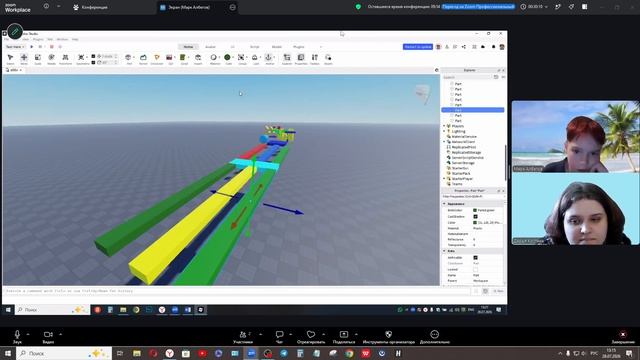
Task: Click the Script toolbar icon
Action: point(183,59)
